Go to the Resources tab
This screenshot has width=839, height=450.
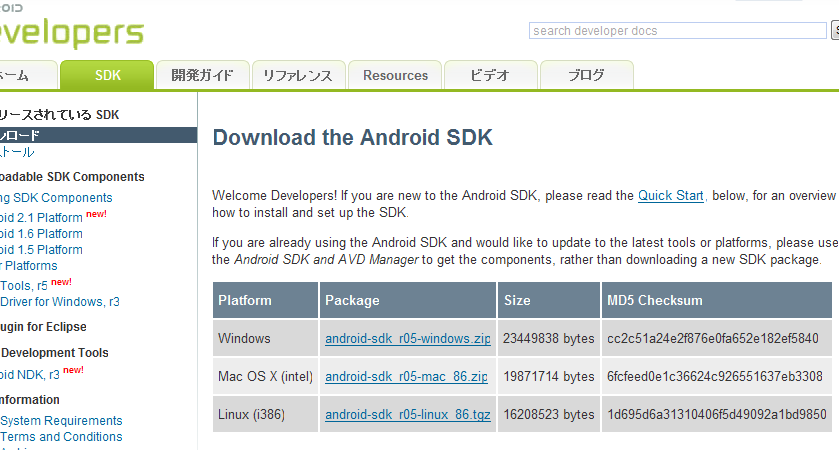[395, 75]
